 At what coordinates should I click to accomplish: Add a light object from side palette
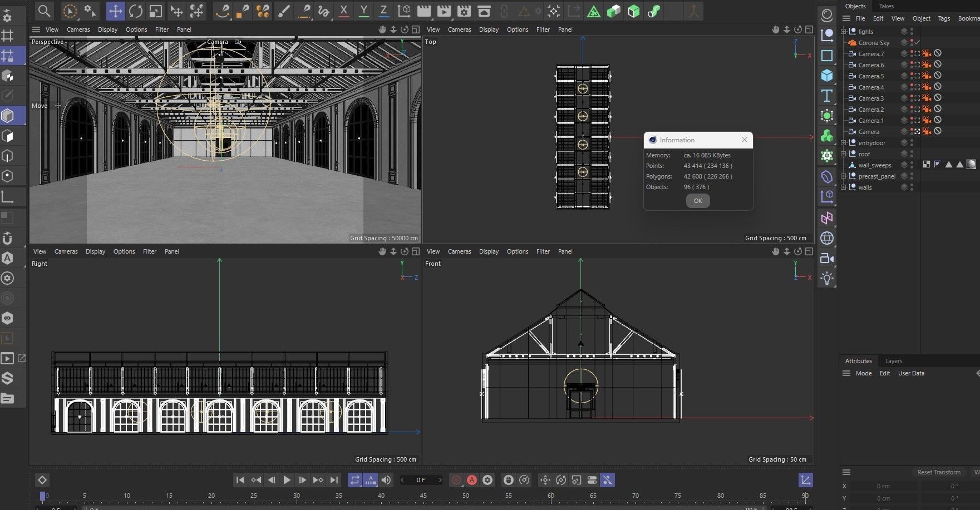(x=827, y=278)
